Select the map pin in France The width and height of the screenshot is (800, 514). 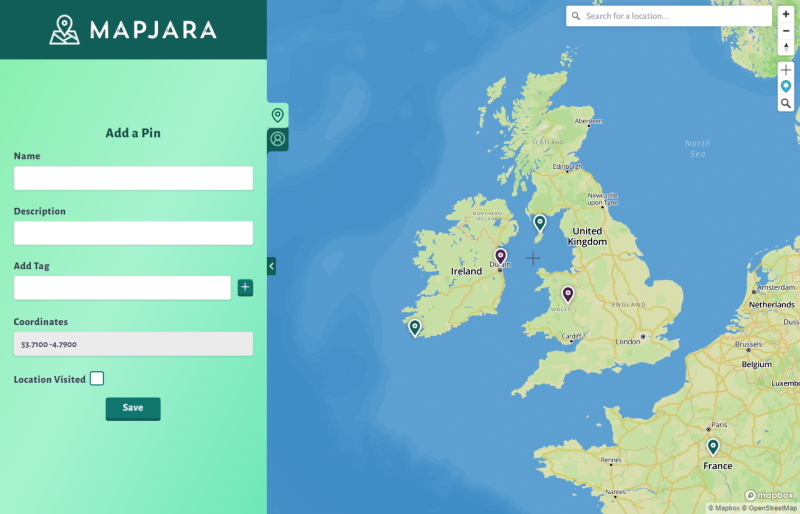point(713,446)
